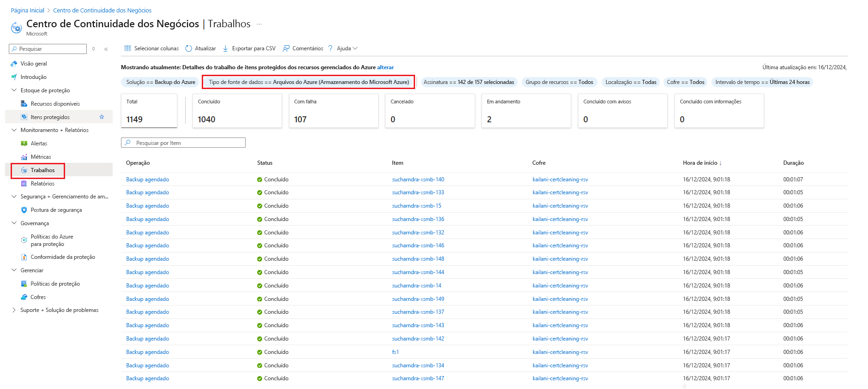Screen dimensions: 868x389
Task: Select Trabalhos in the sidebar
Action: pos(42,170)
